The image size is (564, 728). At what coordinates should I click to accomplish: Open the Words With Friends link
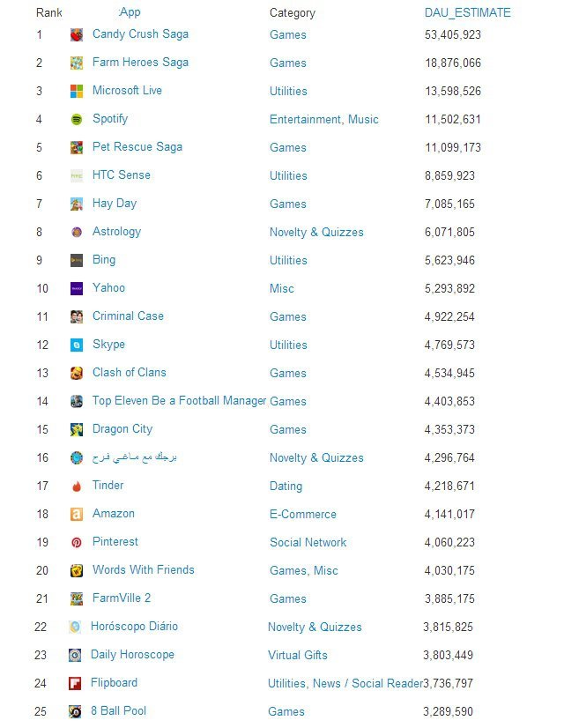pos(143,569)
